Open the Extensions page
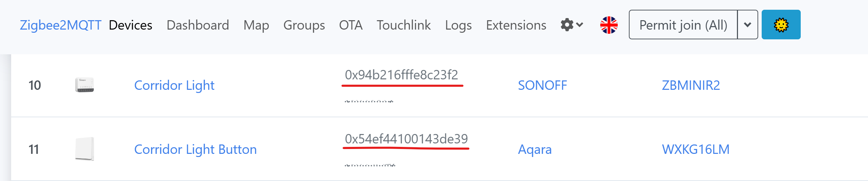The width and height of the screenshot is (868, 181). coord(516,25)
